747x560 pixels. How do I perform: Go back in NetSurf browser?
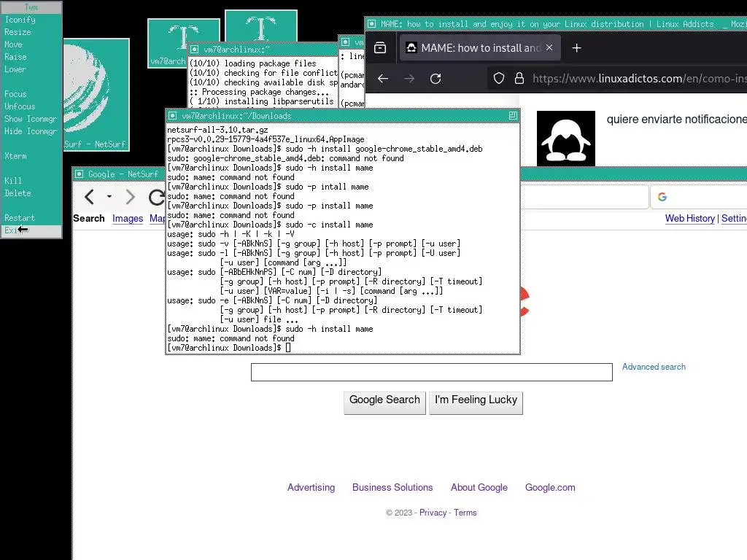[x=90, y=197]
